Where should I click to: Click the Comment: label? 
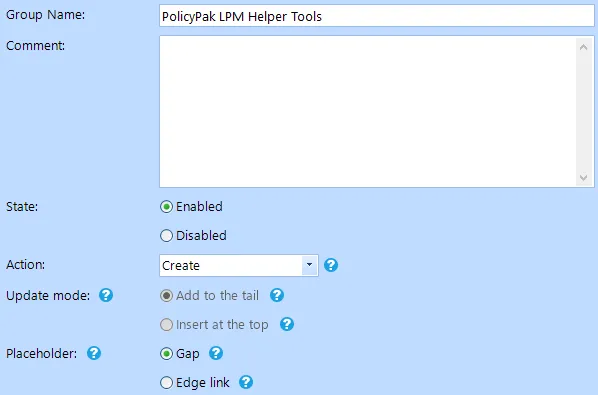click(x=35, y=46)
